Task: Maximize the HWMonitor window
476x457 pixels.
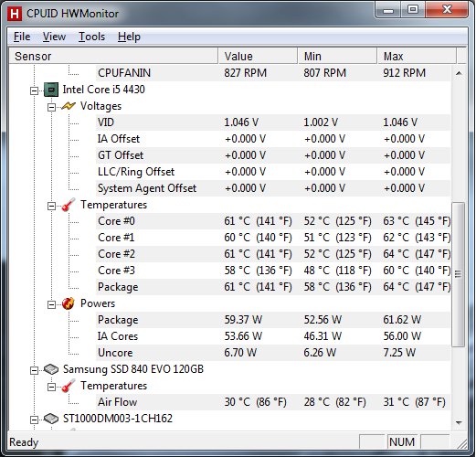Action: pyautogui.click(x=413, y=10)
